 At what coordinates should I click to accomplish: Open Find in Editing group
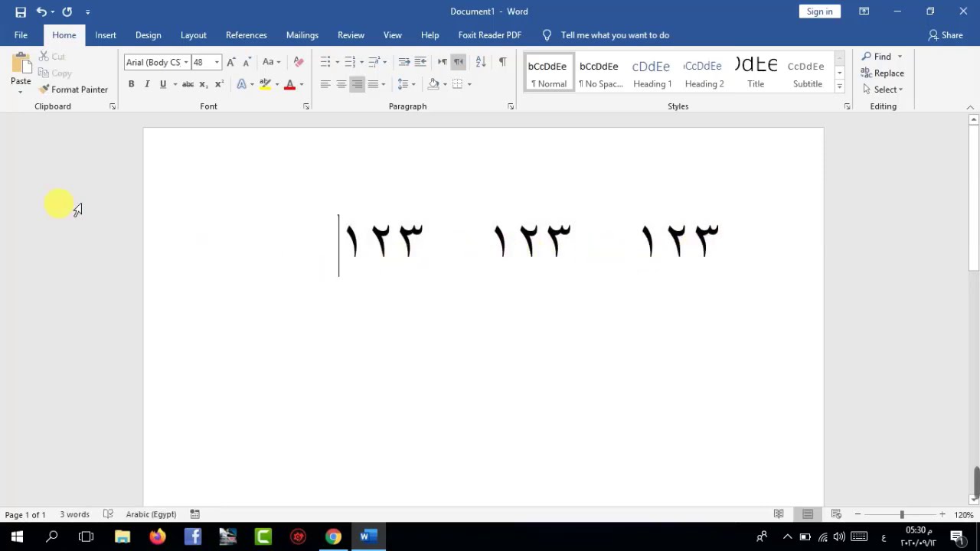(877, 57)
